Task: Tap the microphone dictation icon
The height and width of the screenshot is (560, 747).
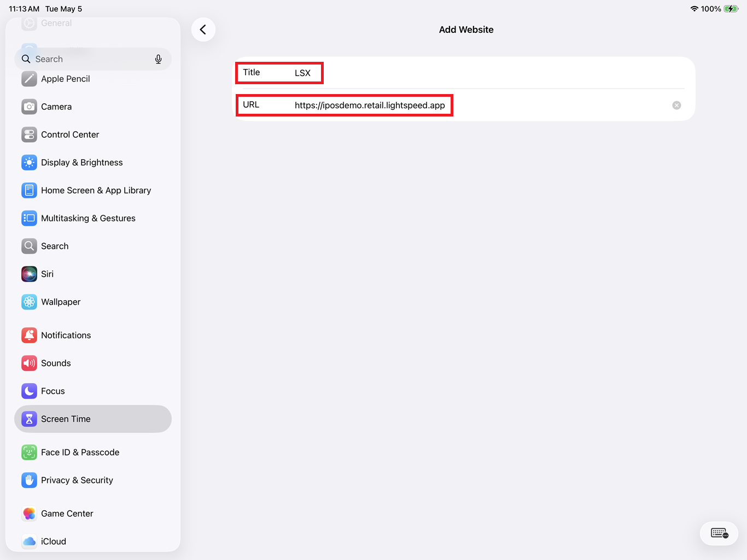Action: [158, 59]
